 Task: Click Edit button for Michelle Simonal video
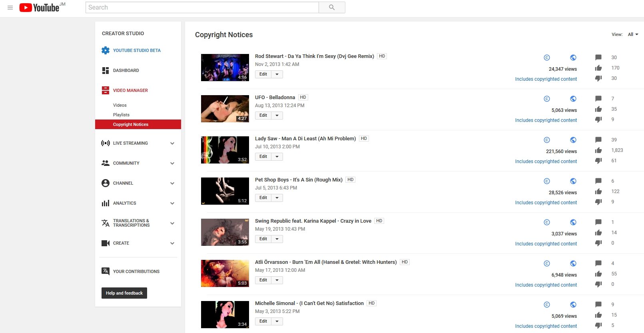point(263,321)
